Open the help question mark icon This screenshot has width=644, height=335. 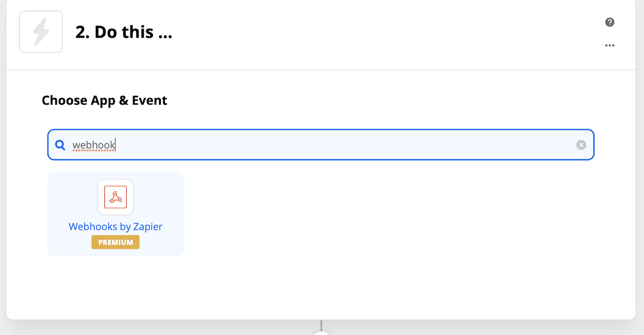coord(610,22)
